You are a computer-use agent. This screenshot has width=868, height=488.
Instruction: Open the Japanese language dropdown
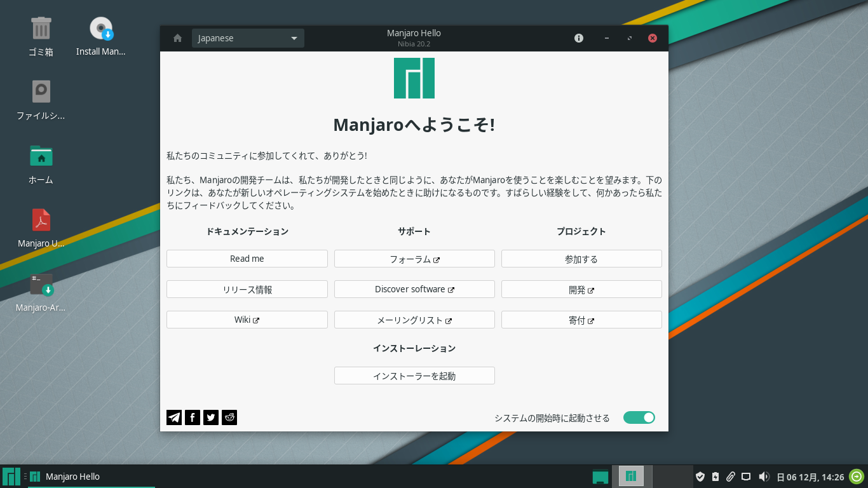tap(248, 38)
